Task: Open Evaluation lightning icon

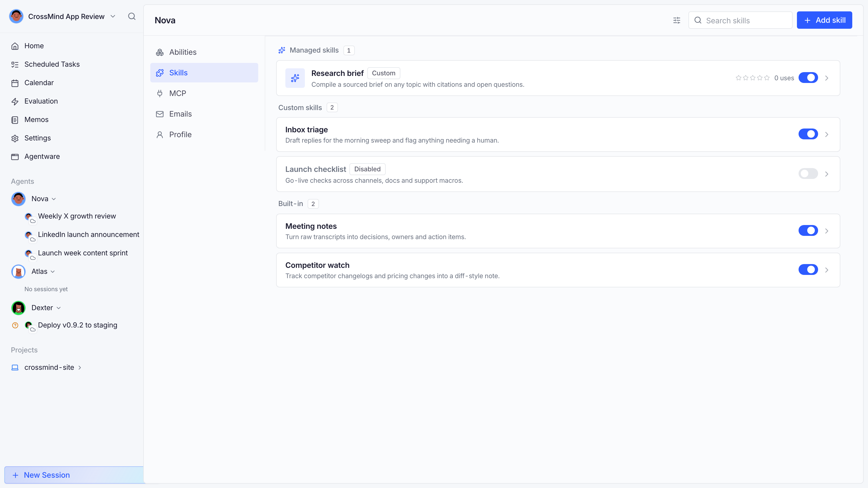Action: pyautogui.click(x=15, y=101)
